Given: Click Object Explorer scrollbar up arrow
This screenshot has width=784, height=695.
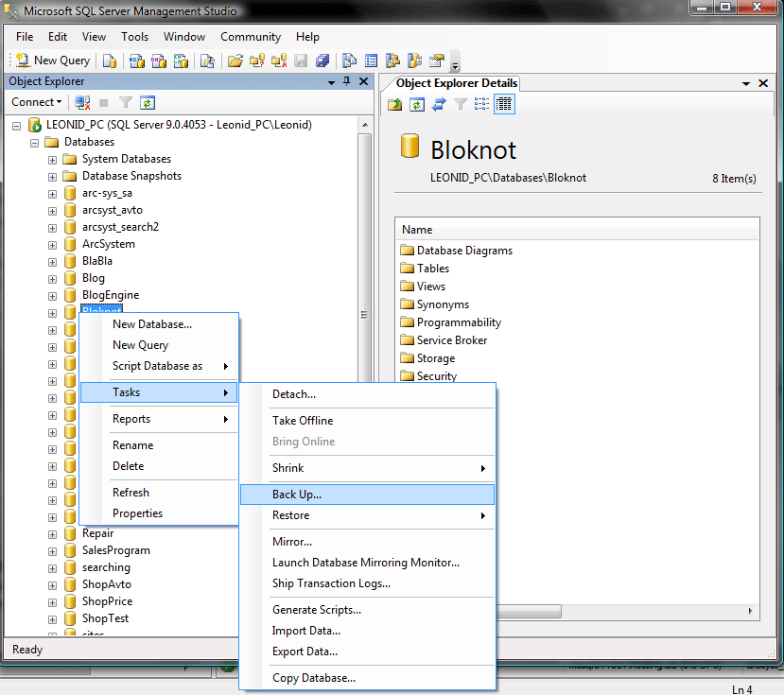Looking at the screenshot, I should click(365, 125).
